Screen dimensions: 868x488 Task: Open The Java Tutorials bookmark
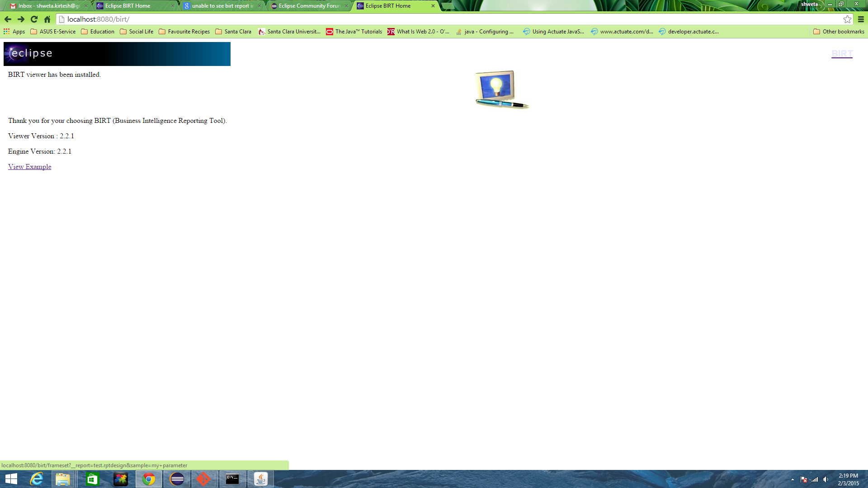tap(354, 32)
